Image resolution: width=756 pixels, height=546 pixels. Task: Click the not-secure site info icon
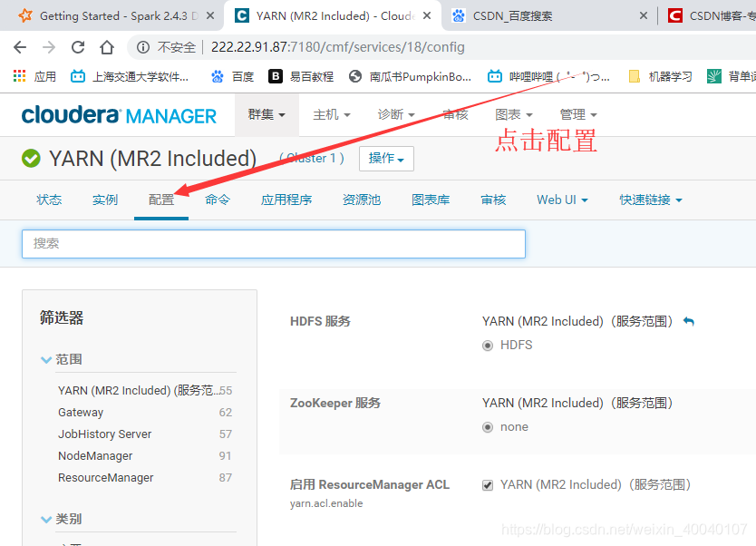point(142,47)
